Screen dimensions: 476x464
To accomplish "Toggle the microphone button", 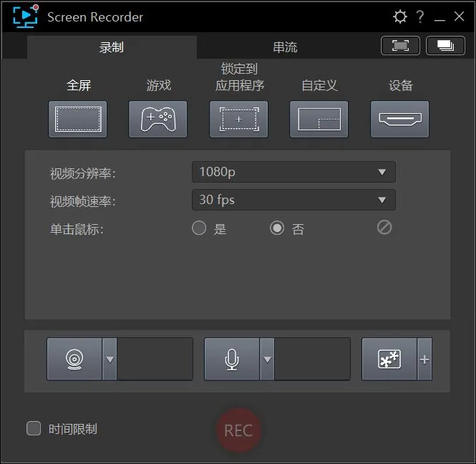I will coord(232,359).
